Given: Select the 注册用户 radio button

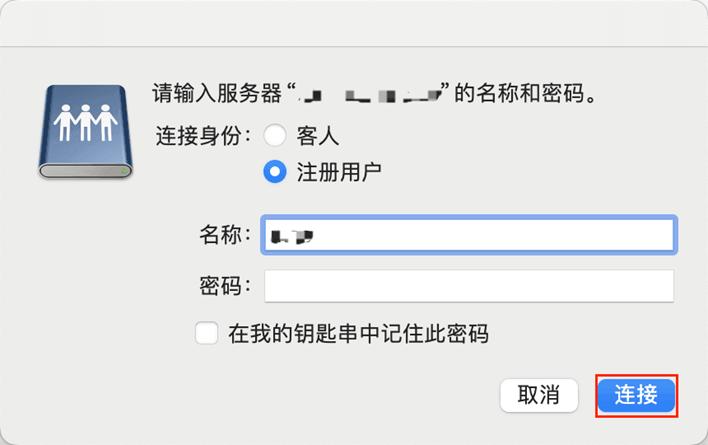Looking at the screenshot, I should [275, 171].
